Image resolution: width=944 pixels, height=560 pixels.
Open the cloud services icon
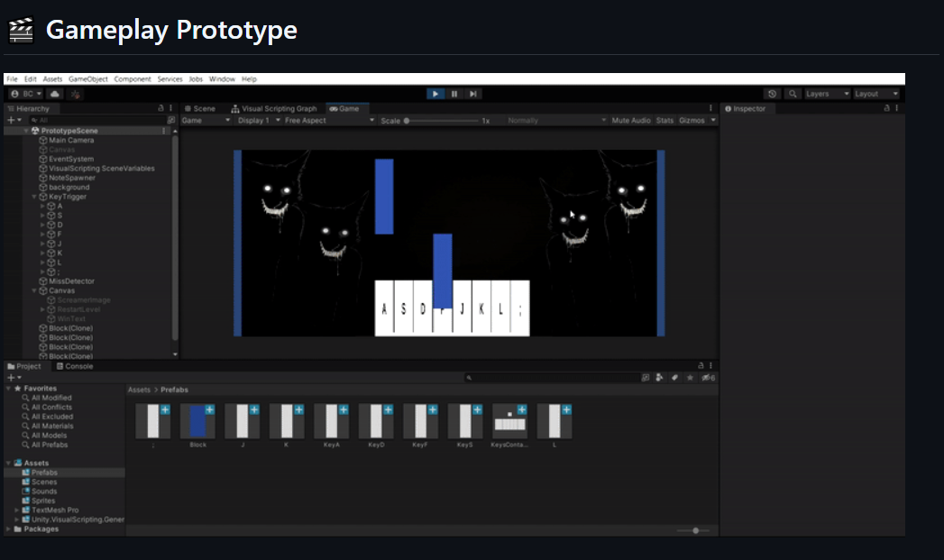point(55,94)
